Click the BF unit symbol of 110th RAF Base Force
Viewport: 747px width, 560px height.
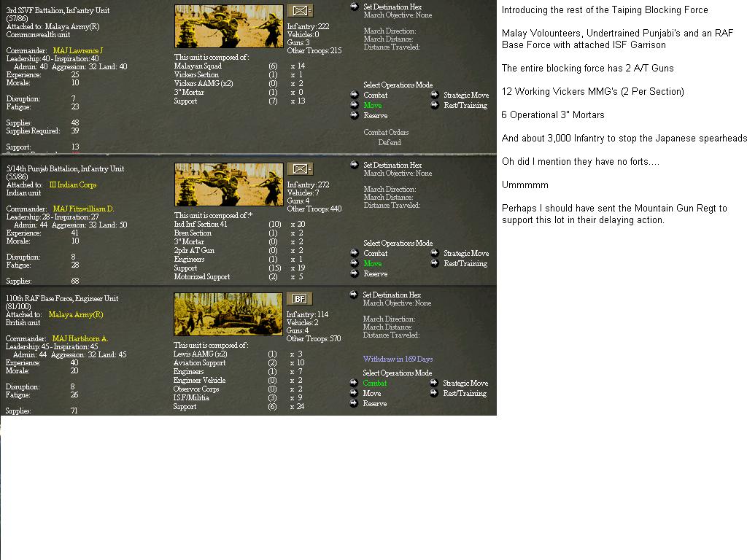300,298
